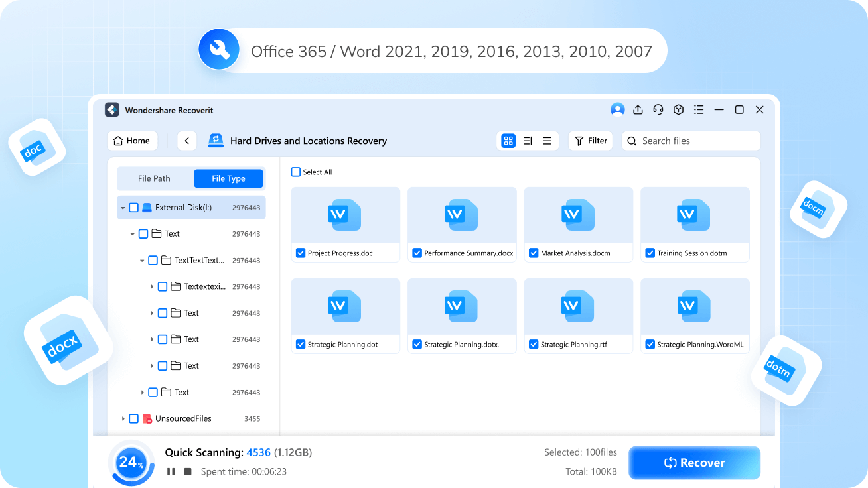Expand the Textextexi... folder node

tap(152, 286)
